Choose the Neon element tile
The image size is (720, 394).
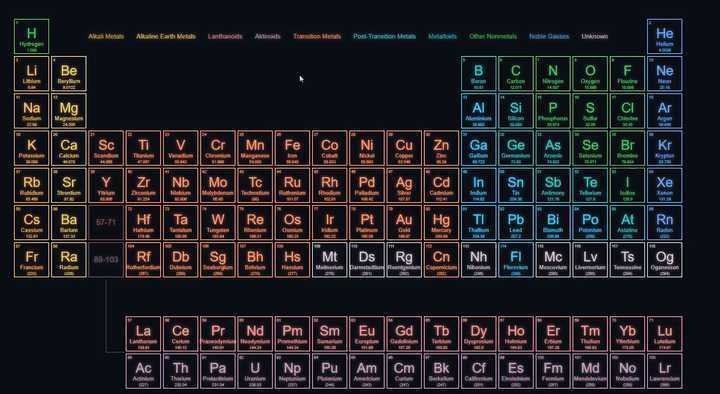pos(664,73)
